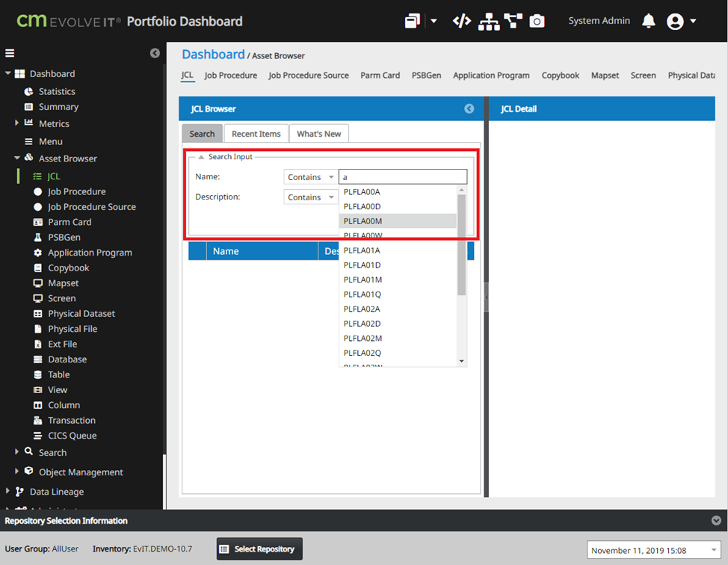
Task: Open the View item in the sidebar
Action: click(58, 389)
